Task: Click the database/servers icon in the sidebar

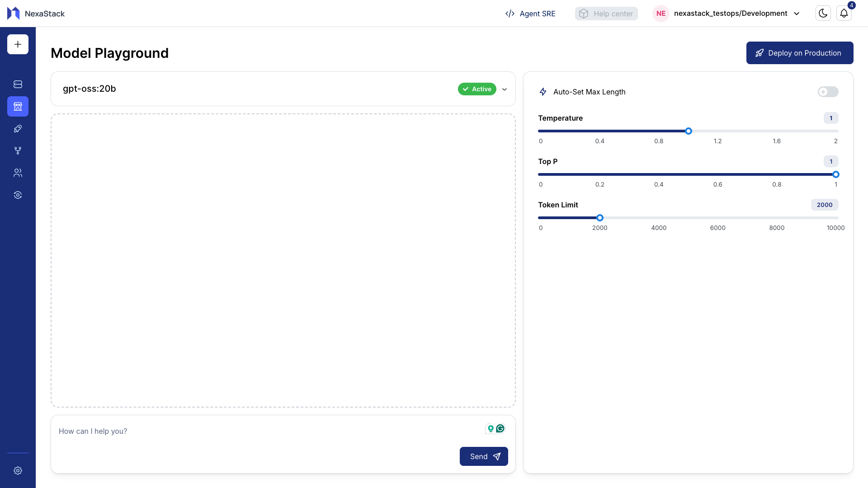Action: point(18,84)
